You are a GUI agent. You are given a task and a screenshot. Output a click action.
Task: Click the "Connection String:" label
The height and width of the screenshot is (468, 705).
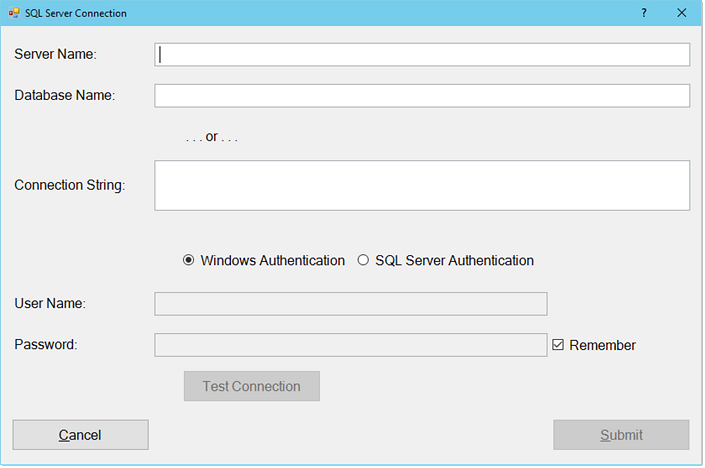coord(70,185)
